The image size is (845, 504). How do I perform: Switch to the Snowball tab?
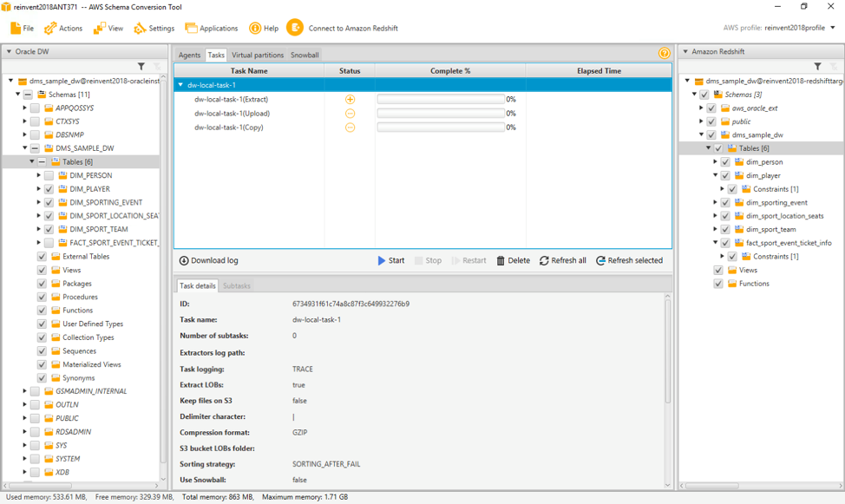coord(305,55)
